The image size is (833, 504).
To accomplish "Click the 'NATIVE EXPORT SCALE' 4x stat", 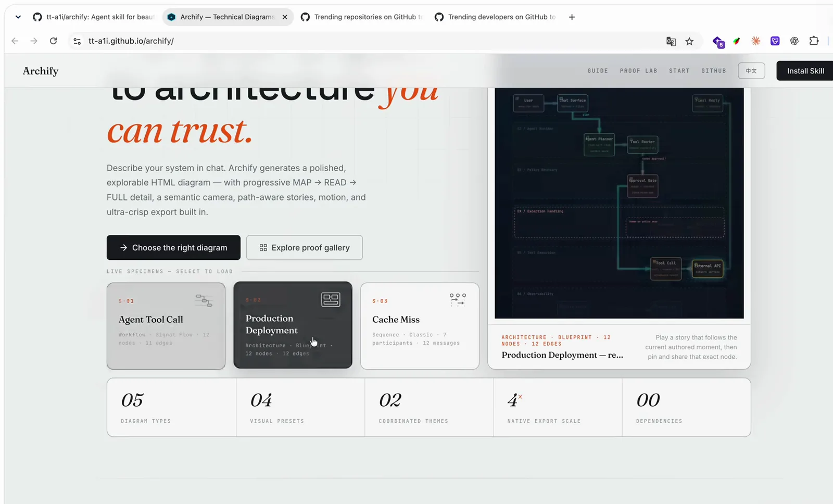I will tap(558, 408).
